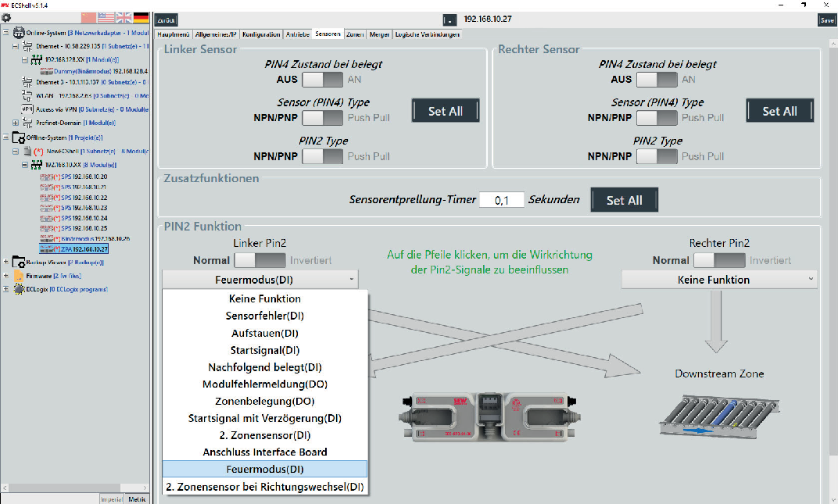838x504 pixels.
Task: Select Startsignal(DI) from the dropdown list
Action: click(x=264, y=350)
